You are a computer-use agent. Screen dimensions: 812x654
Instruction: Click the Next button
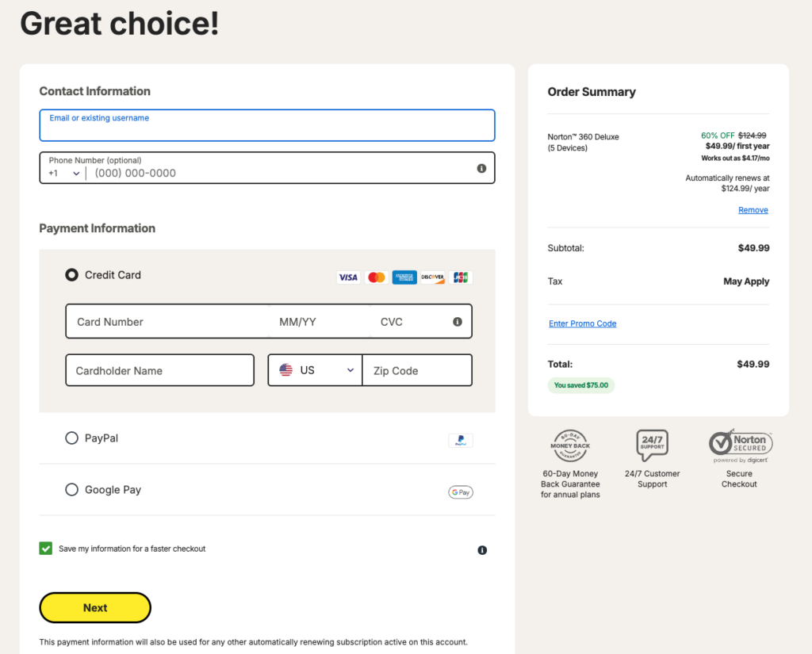(x=95, y=608)
